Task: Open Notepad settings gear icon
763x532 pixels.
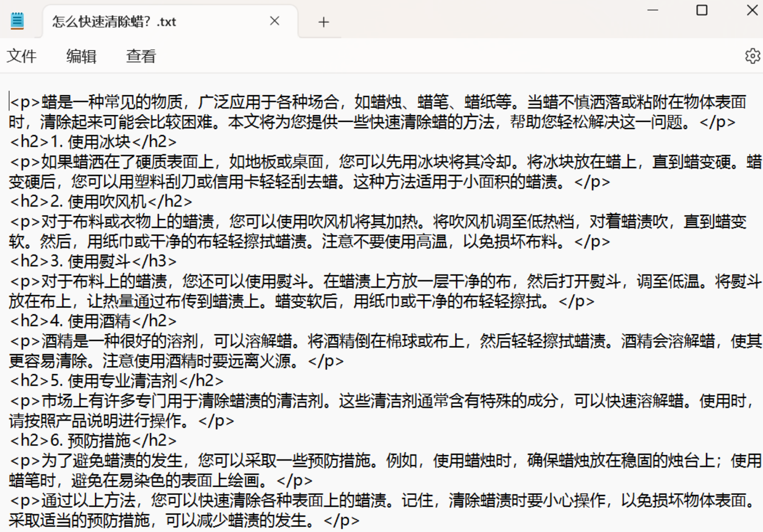Action: click(752, 56)
